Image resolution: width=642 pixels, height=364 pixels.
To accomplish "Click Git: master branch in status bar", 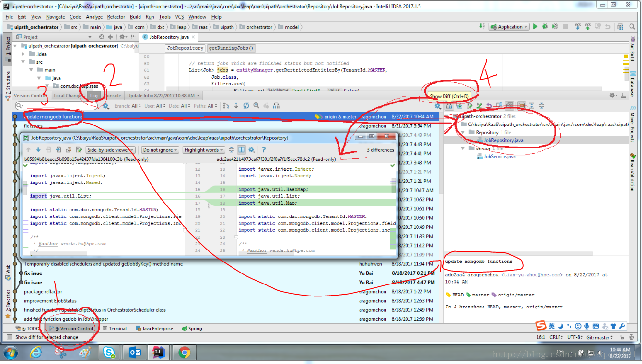I will click(600, 337).
